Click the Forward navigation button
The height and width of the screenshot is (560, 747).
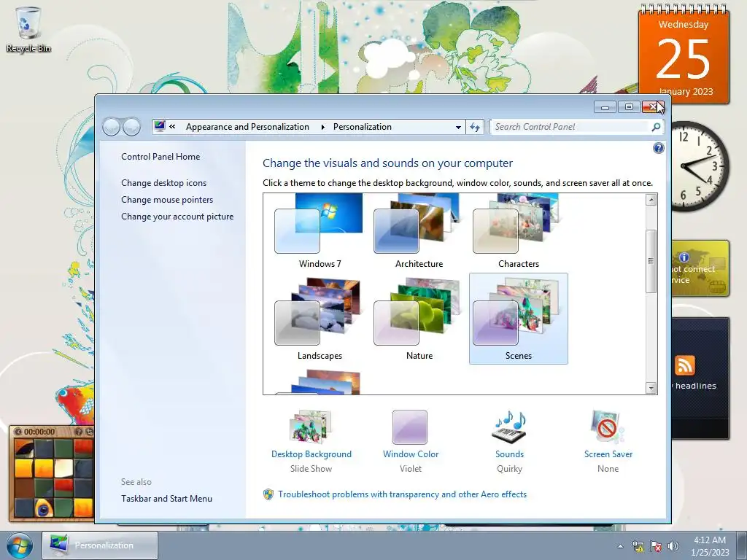(131, 127)
